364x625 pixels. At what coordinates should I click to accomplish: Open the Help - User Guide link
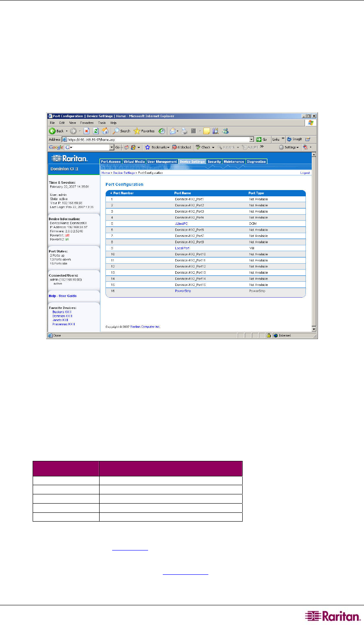click(63, 296)
